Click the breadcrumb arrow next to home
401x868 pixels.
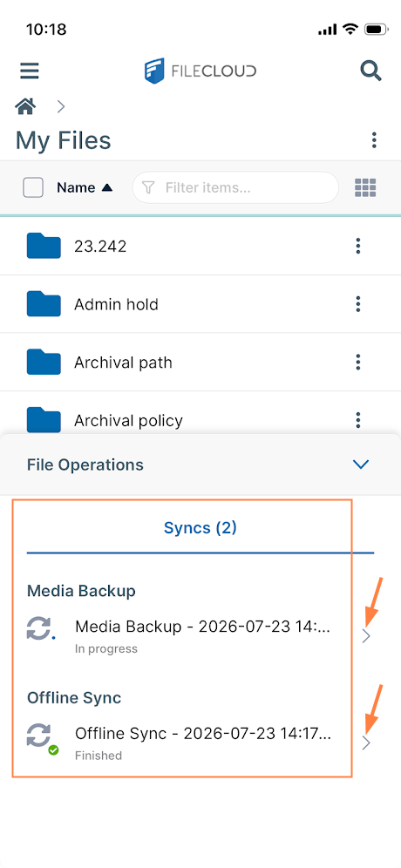tap(61, 105)
